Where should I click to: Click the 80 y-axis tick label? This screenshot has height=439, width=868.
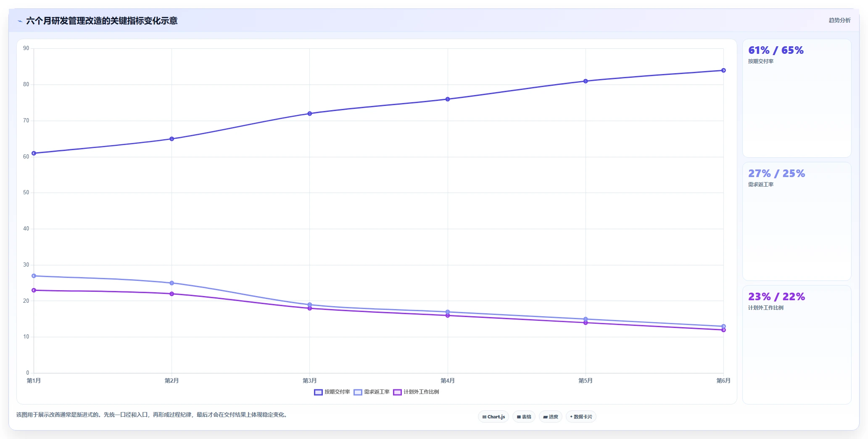pos(26,85)
